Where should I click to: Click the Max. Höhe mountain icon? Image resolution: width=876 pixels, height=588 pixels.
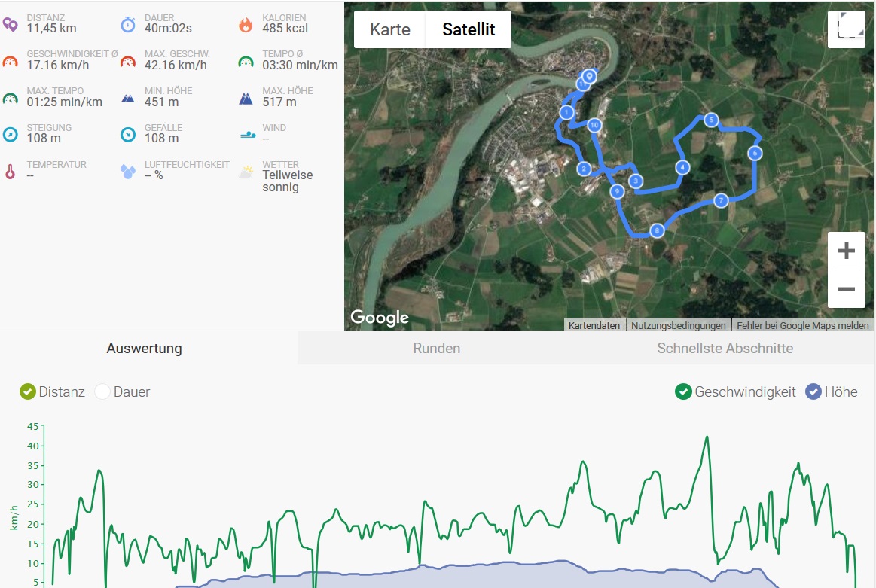point(246,98)
